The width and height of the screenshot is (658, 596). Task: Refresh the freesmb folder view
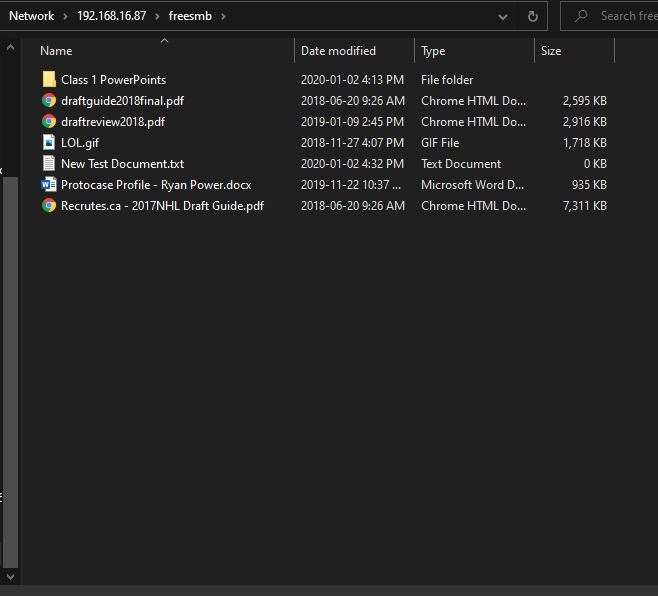(x=533, y=16)
